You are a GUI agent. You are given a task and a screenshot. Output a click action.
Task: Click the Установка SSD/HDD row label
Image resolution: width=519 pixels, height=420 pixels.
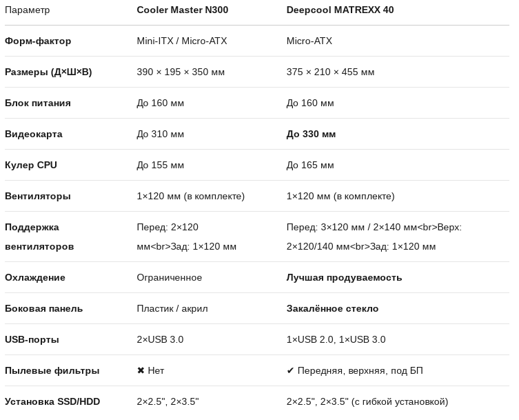pos(52,401)
